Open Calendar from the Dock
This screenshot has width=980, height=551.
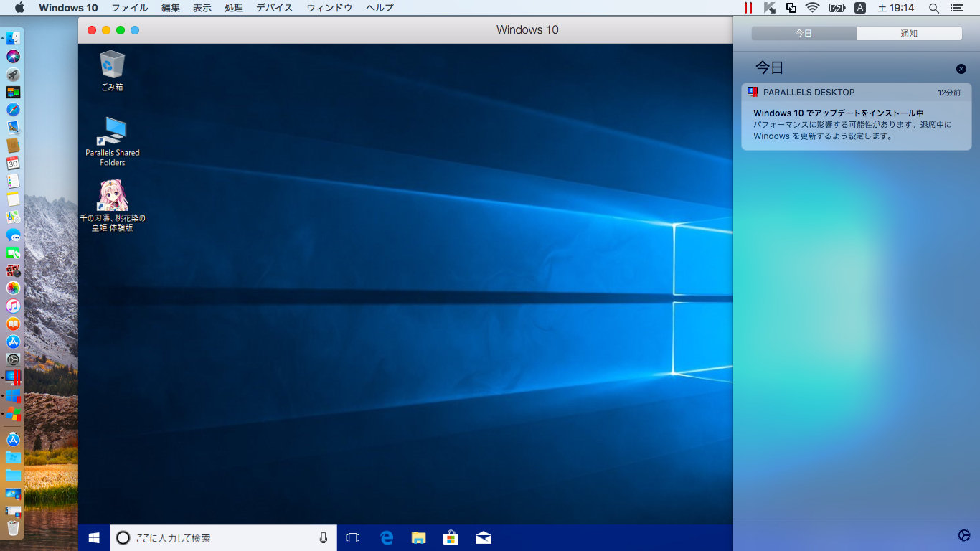(13, 164)
